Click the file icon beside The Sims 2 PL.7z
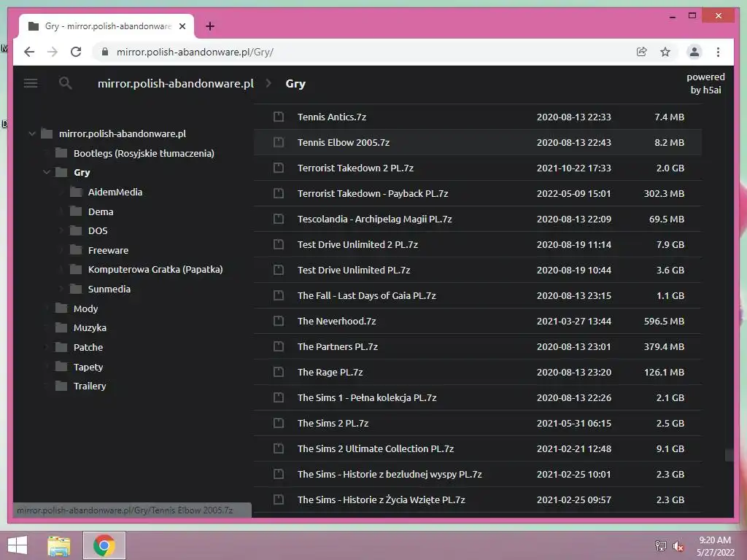 279,423
